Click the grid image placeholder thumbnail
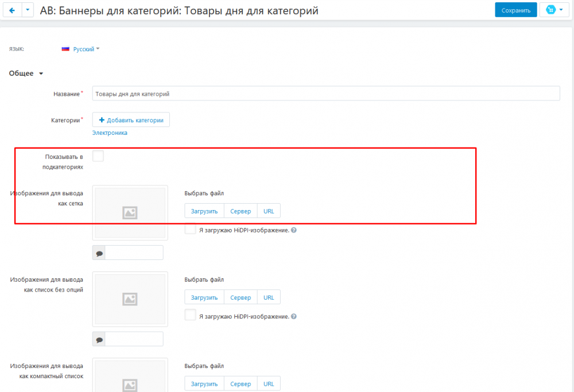This screenshot has width=574, height=392. (130, 212)
